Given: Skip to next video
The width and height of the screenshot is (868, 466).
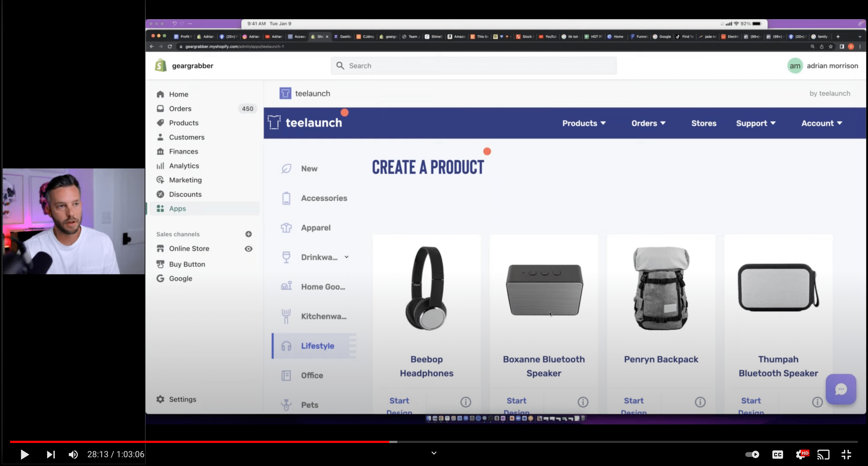Looking at the screenshot, I should (51, 454).
